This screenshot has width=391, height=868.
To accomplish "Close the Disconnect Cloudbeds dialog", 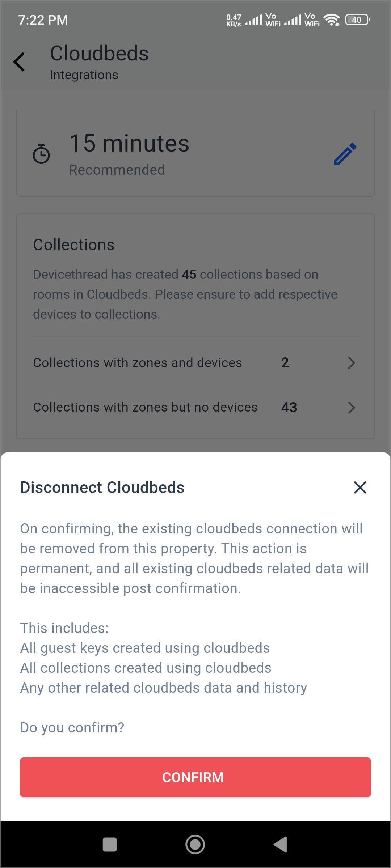I will [x=360, y=487].
